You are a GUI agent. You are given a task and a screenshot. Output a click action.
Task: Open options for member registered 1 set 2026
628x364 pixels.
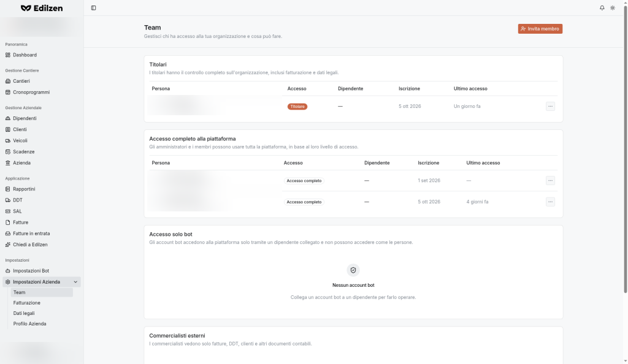click(x=550, y=180)
